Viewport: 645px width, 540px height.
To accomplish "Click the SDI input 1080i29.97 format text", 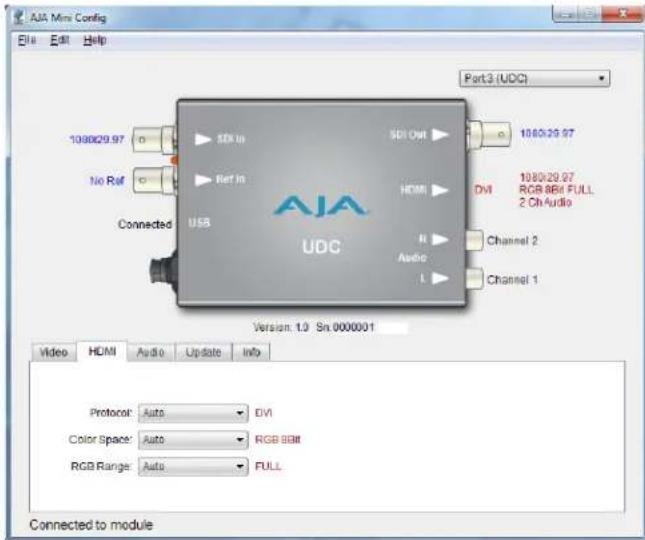I will coord(97,139).
